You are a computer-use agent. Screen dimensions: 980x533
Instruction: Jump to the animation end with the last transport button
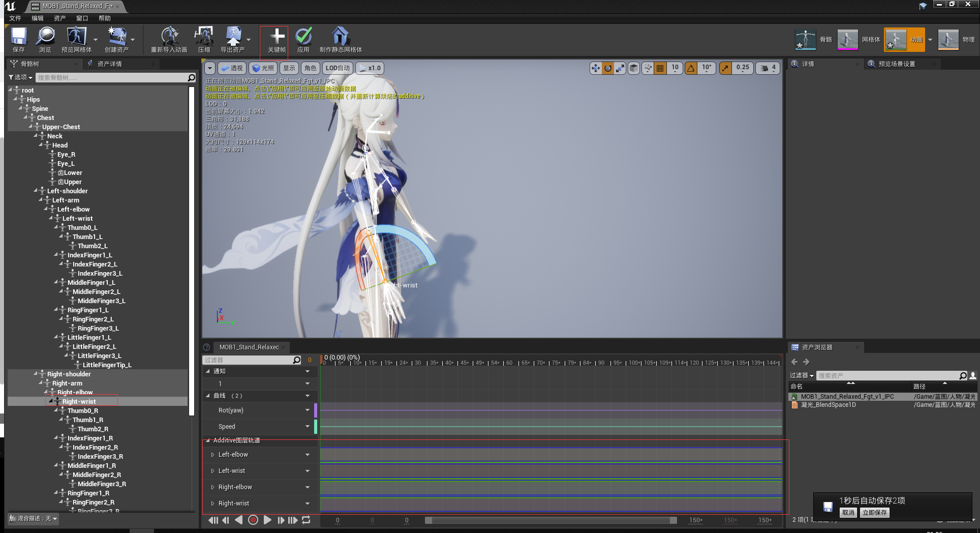click(x=293, y=520)
